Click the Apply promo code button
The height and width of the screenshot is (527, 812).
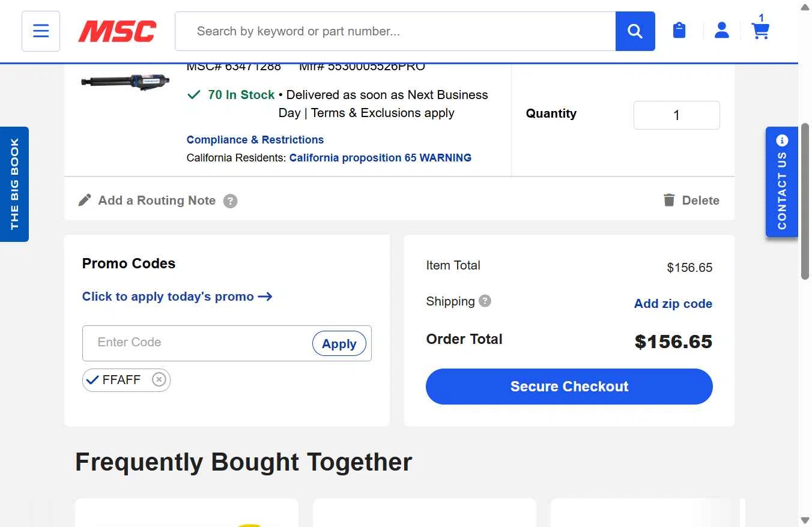click(339, 344)
